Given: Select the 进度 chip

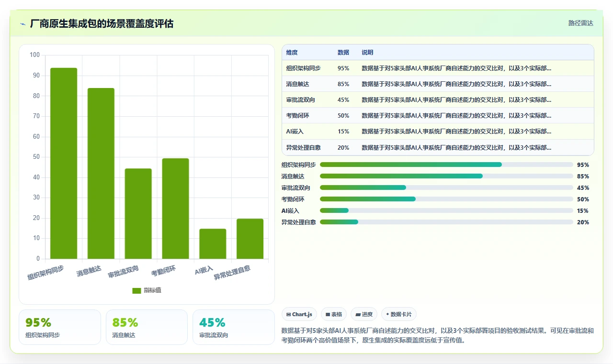Looking at the screenshot, I should click(364, 314).
